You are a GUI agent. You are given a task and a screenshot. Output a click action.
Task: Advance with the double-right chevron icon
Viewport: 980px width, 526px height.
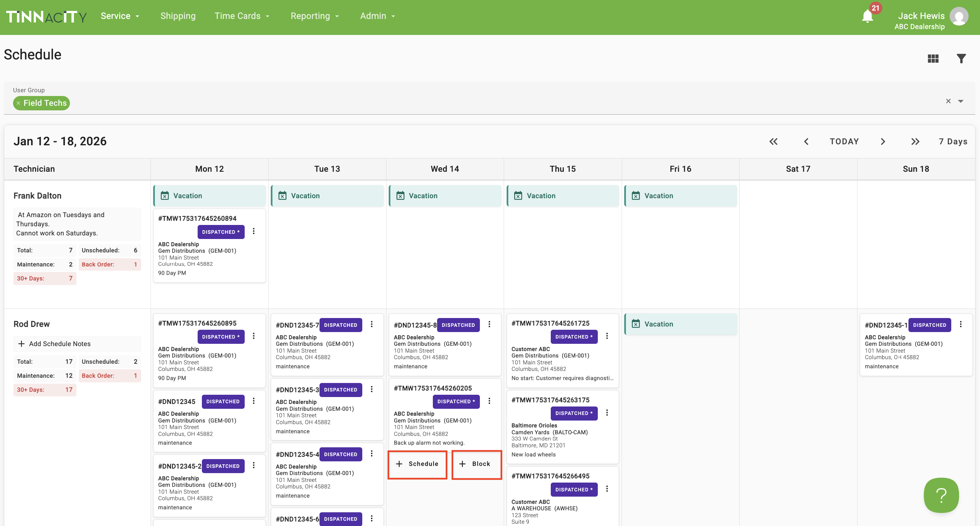tap(915, 141)
